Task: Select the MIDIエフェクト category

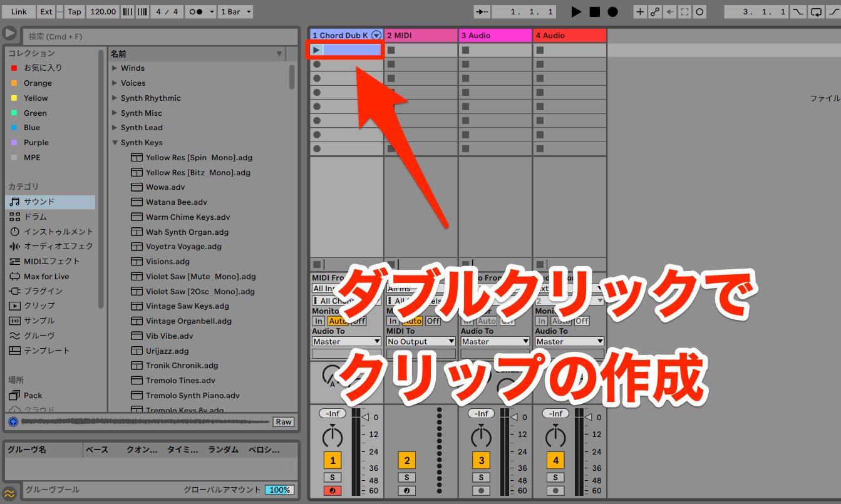Action: (50, 261)
